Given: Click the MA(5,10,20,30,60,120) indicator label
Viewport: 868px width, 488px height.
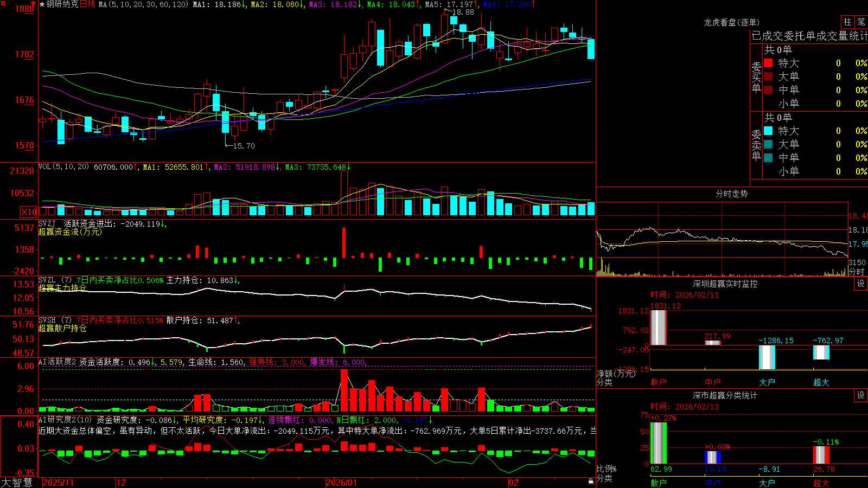Looking at the screenshot, I should [143, 4].
